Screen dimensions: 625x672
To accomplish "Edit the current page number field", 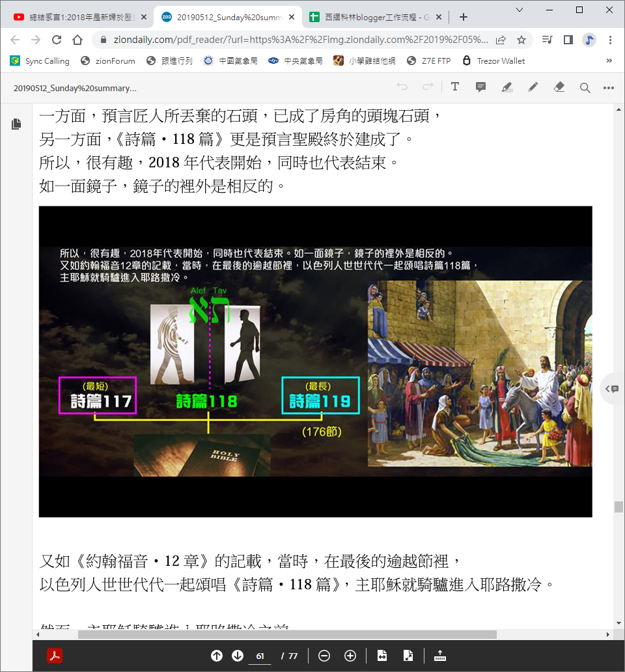I will pyautogui.click(x=260, y=656).
